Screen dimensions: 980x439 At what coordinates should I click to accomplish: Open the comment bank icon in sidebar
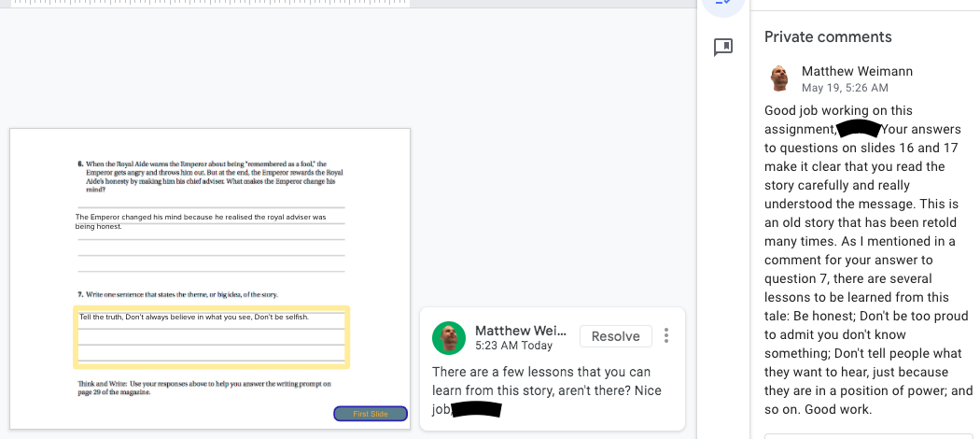tap(722, 48)
